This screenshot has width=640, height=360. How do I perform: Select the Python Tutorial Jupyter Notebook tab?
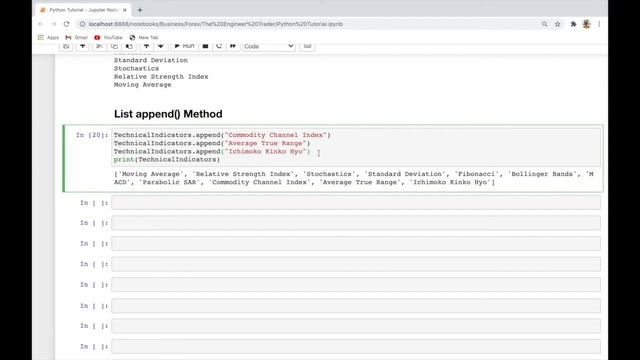point(83,10)
